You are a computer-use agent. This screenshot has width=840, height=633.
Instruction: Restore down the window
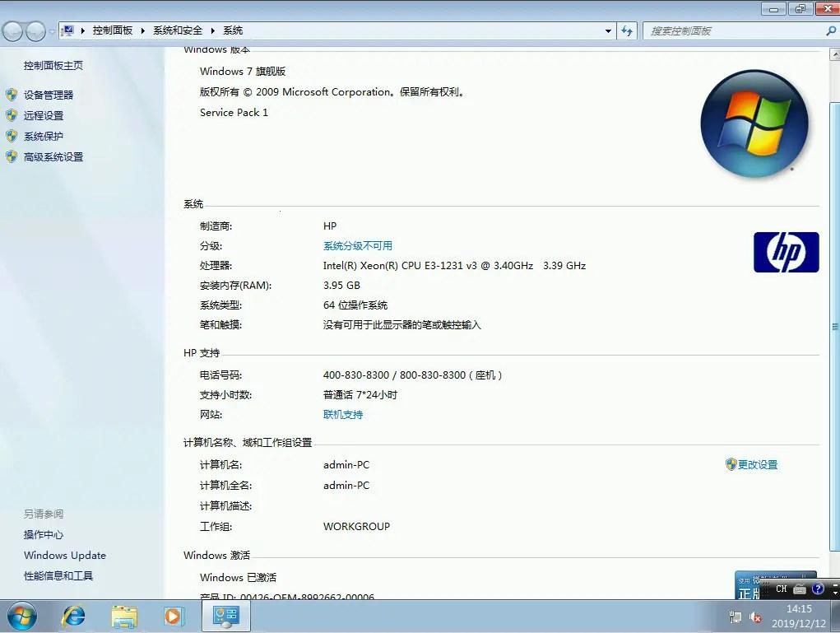(801, 8)
